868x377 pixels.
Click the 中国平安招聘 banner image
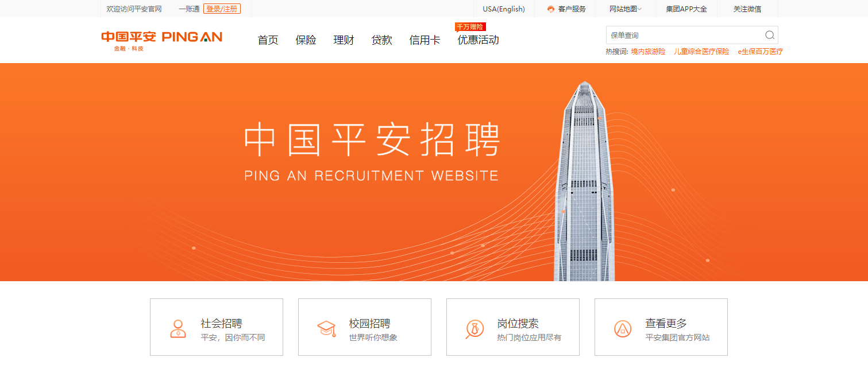[434, 172]
